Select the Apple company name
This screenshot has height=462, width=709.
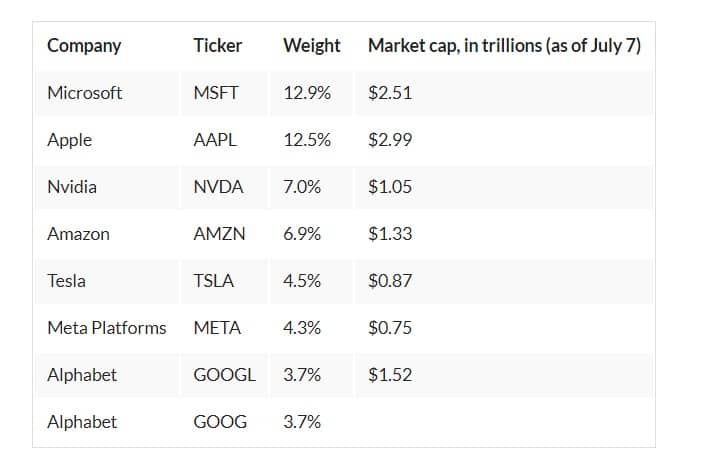click(69, 140)
